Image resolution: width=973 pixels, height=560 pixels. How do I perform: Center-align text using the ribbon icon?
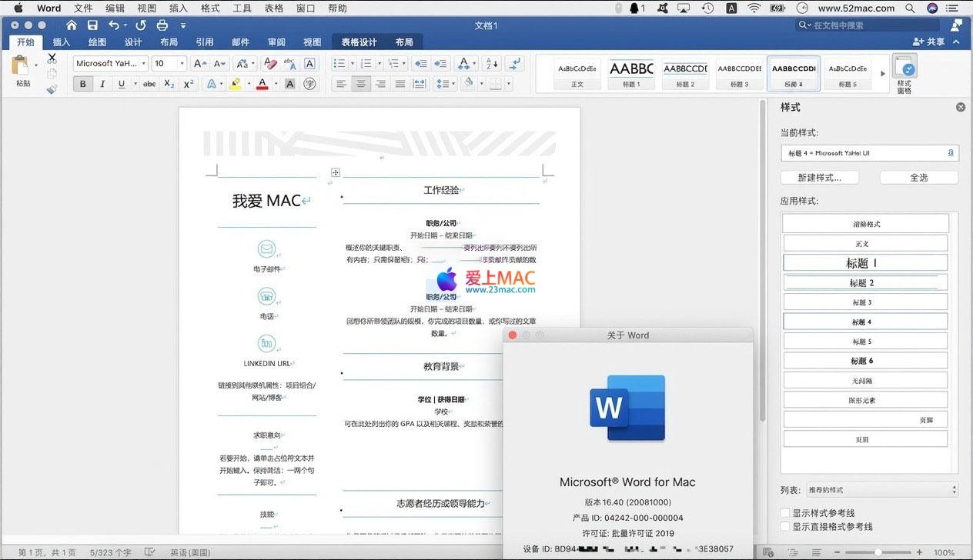click(x=360, y=84)
